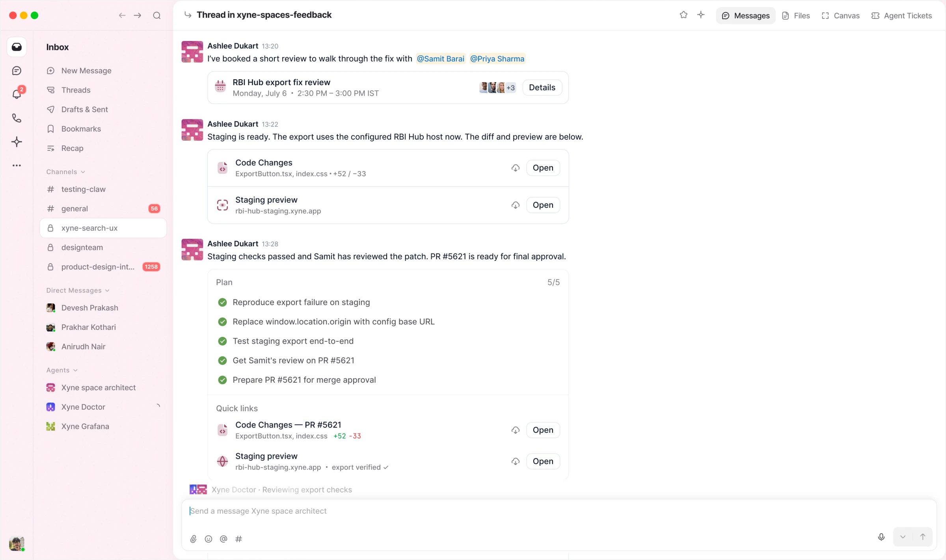
Task: Open the three-dots more menu in rail
Action: [17, 166]
